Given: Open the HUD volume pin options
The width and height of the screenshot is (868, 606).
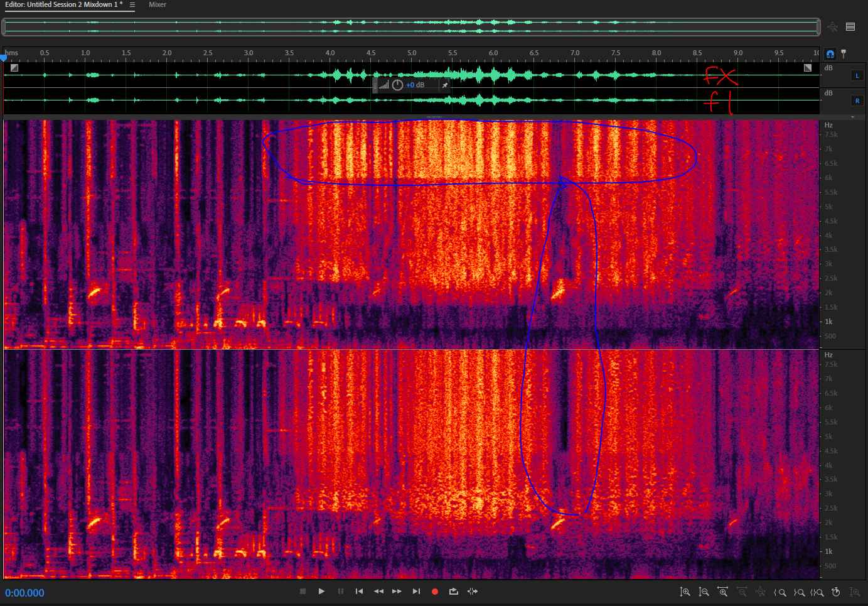Looking at the screenshot, I should 445,85.
